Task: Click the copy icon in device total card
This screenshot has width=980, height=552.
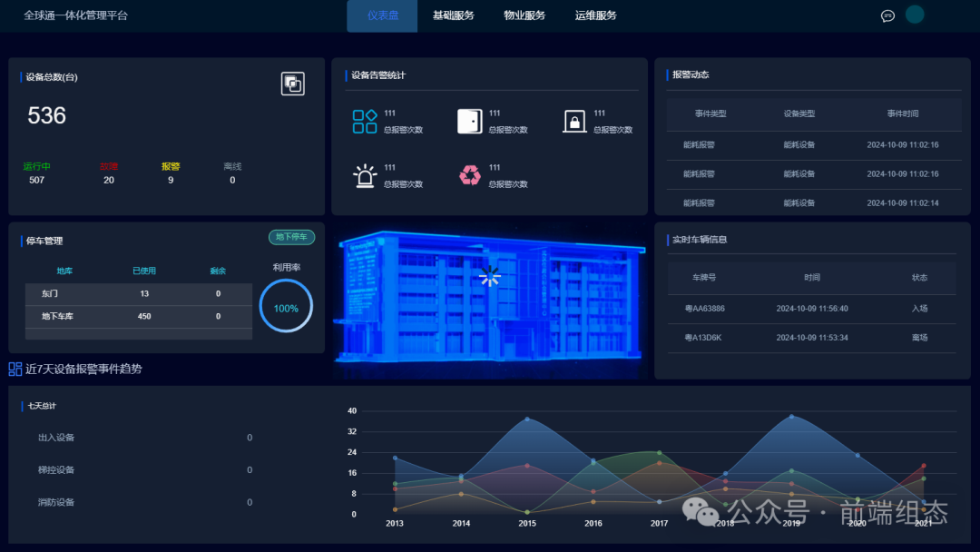Action: coord(292,84)
